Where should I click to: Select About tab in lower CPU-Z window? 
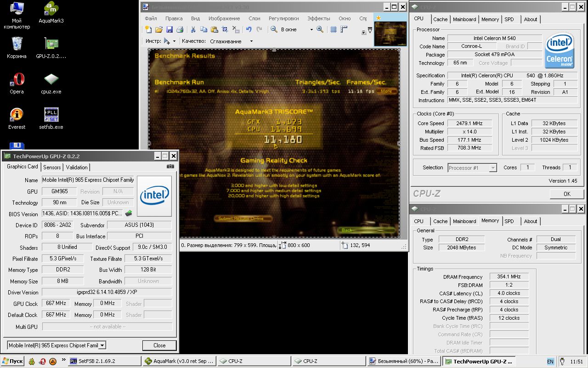(531, 221)
